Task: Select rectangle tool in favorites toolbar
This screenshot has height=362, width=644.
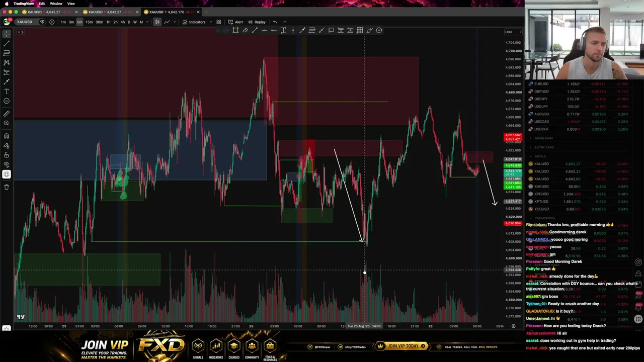Action: coord(235,30)
